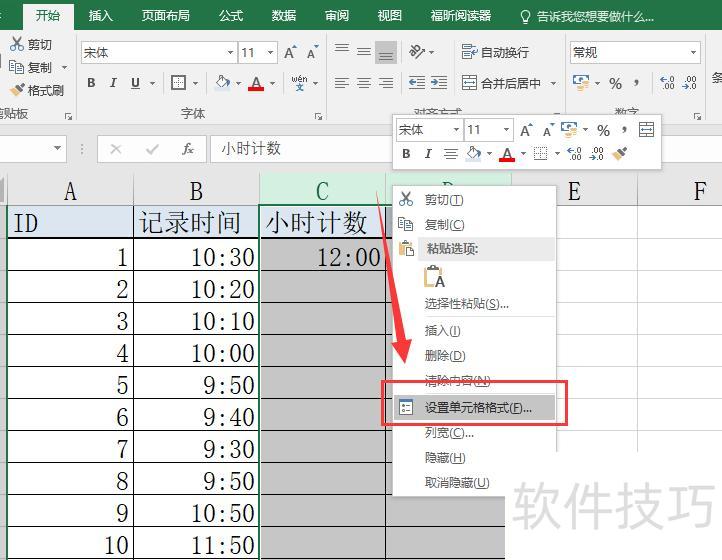Choose 设置单元格格式(F)... in context menu

[x=474, y=408]
